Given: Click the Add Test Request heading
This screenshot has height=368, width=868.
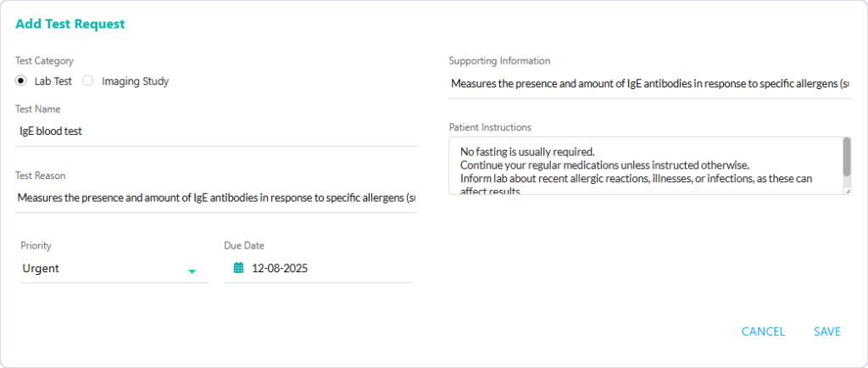Looking at the screenshot, I should [70, 24].
